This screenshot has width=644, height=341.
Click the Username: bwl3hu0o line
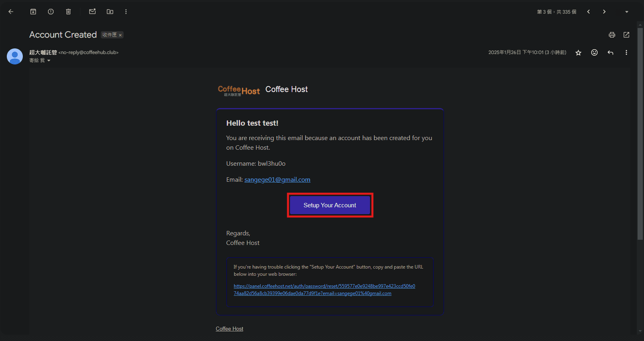pos(256,164)
